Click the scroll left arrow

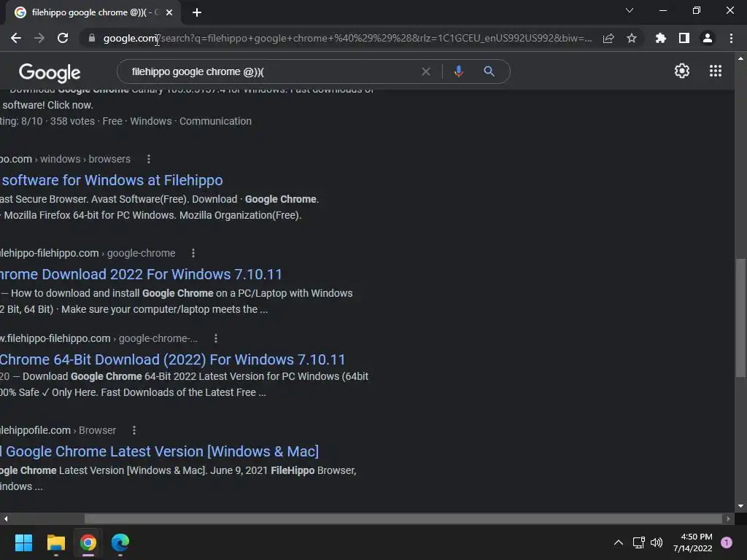pos(5,518)
